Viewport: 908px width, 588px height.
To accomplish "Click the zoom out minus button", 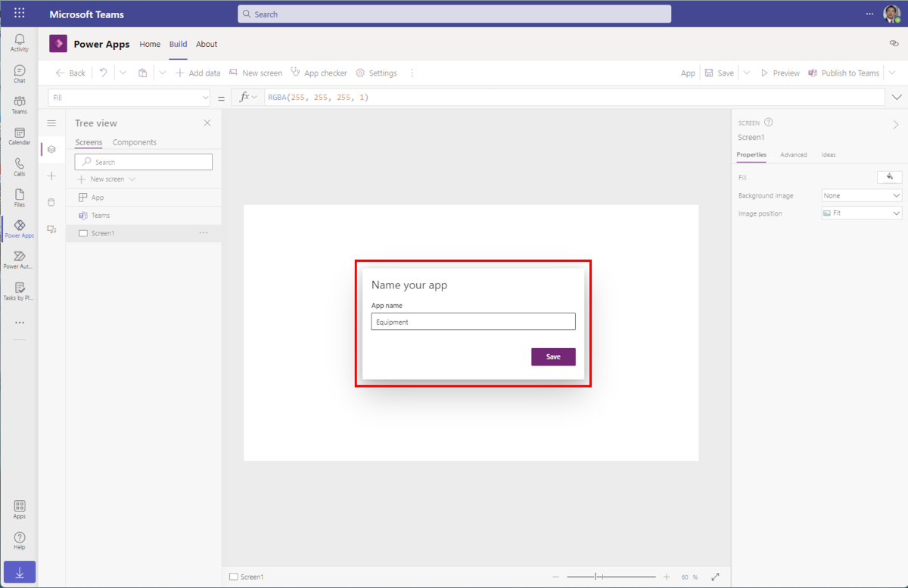I will point(555,577).
